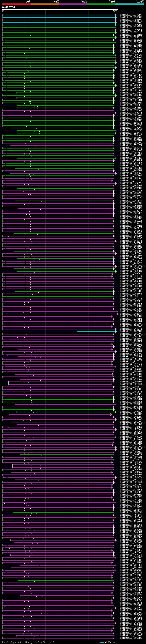Screen dimensions: 146x644
Task: Select the UniRef100_Q3MEH2 label
Action: [x=131, y=63]
